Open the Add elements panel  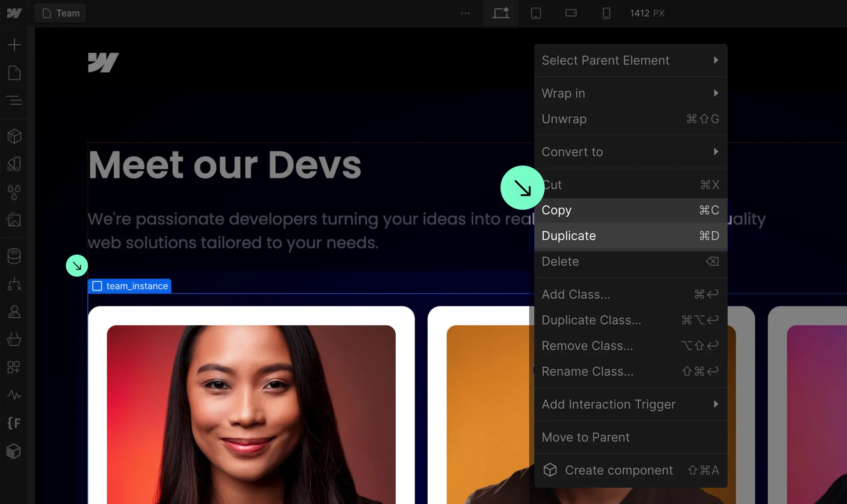(14, 44)
